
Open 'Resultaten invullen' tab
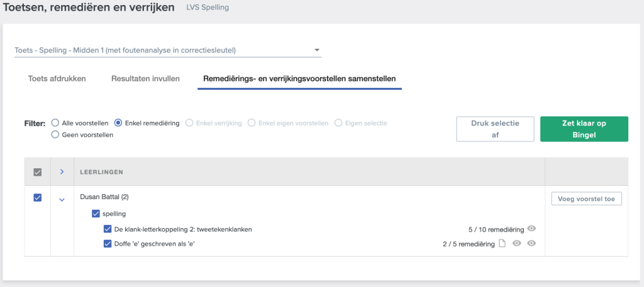pos(145,79)
